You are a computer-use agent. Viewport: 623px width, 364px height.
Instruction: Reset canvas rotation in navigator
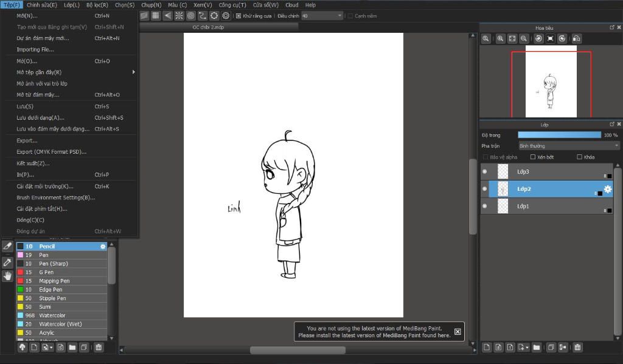(550, 38)
